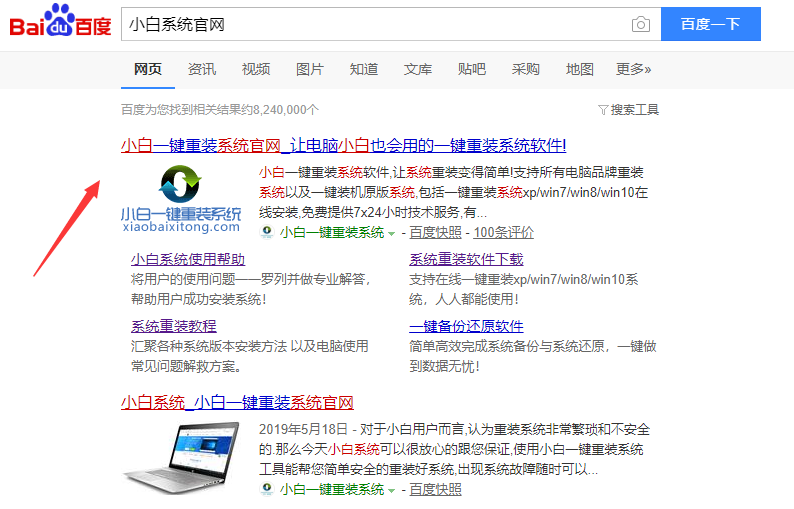
Task: Expand the 更多 menu
Action: coord(633,69)
